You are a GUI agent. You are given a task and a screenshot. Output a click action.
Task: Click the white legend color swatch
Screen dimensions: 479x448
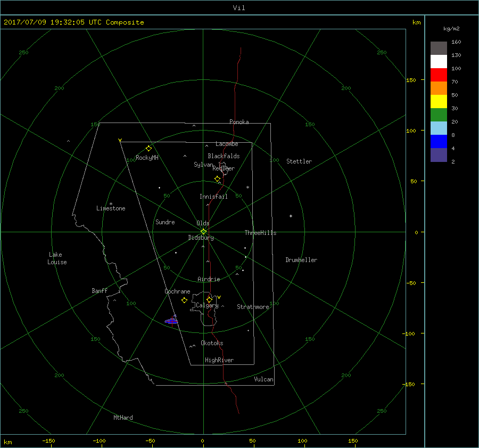[439, 62]
